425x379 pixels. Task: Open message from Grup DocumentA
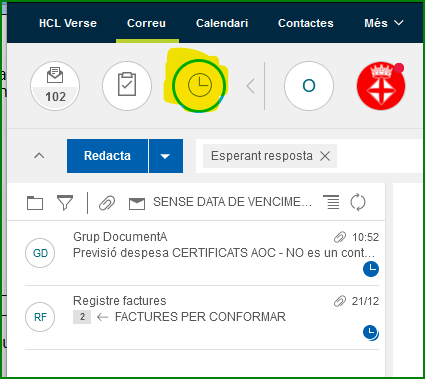(120, 237)
